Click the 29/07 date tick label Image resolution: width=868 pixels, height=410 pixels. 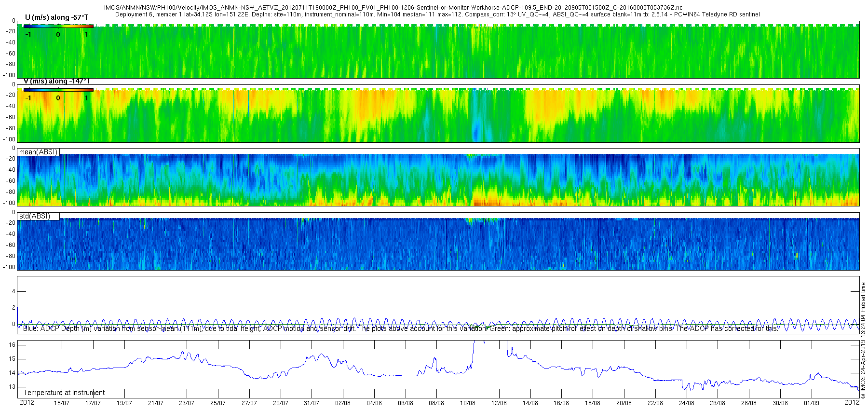281,403
